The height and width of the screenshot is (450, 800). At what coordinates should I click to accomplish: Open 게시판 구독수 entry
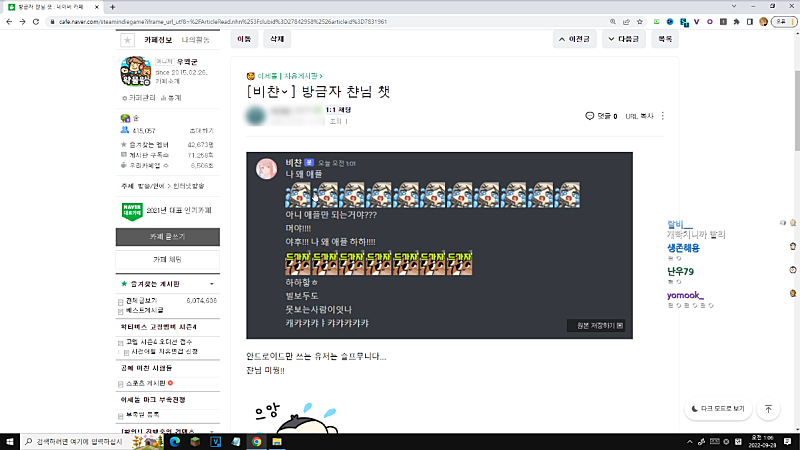(x=148, y=155)
